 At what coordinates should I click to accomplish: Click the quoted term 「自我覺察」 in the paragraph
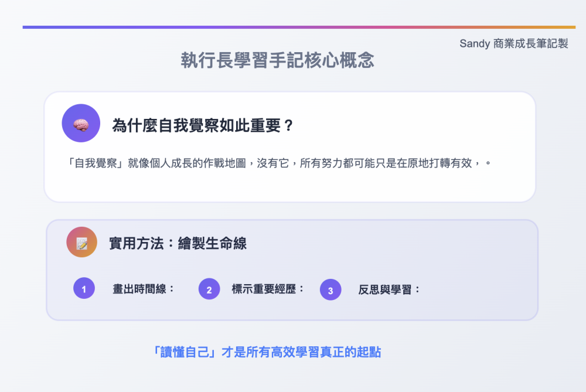pos(96,163)
